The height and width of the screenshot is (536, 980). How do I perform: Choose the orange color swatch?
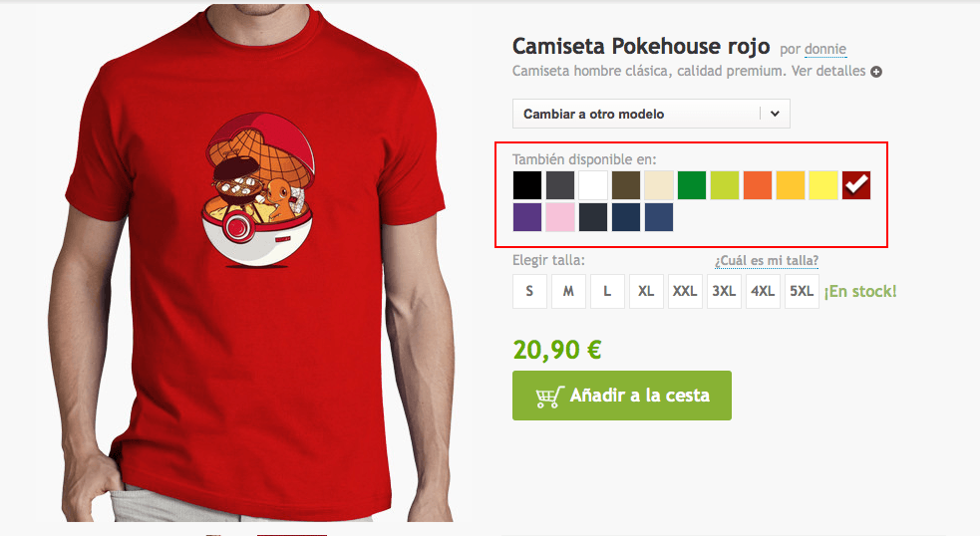(758, 185)
